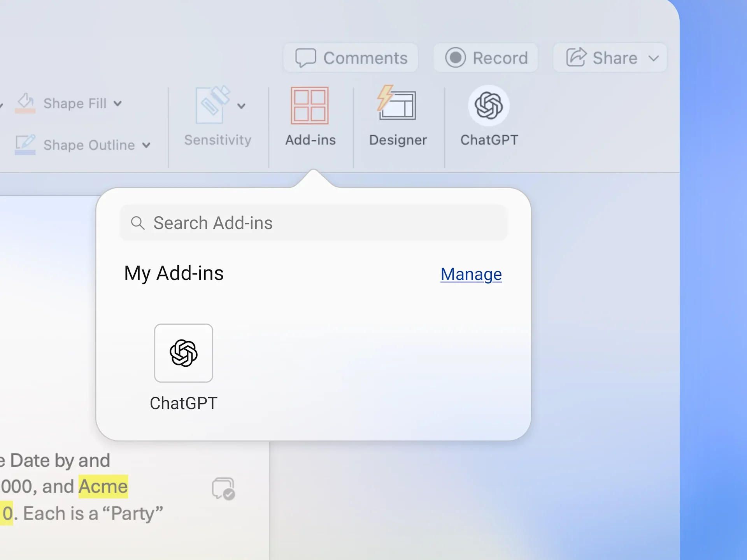The image size is (747, 560).
Task: Click the record circle icon
Action: tap(455, 58)
